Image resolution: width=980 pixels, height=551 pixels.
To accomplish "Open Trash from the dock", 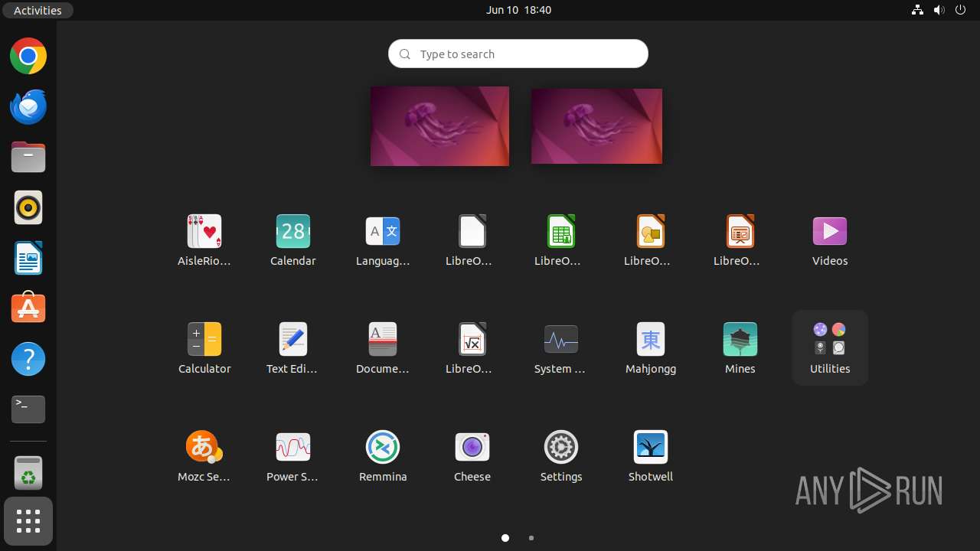I will click(28, 473).
